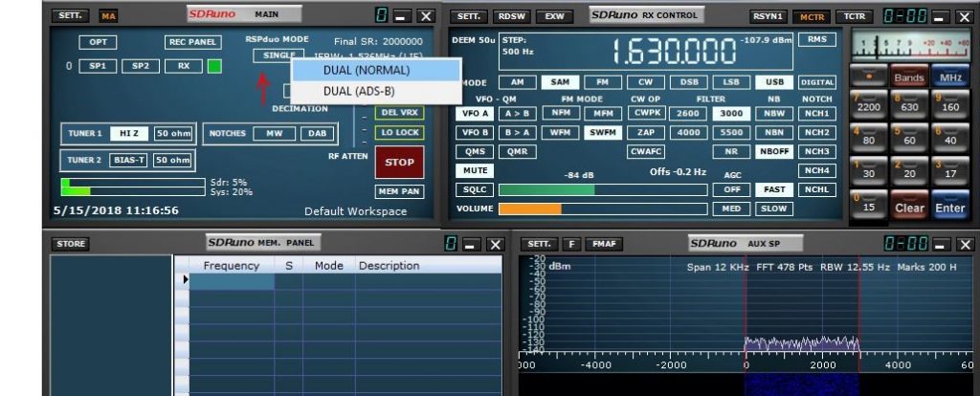Open SETT. in the RX CONTROL window
This screenshot has width=980, height=396.
tap(468, 16)
